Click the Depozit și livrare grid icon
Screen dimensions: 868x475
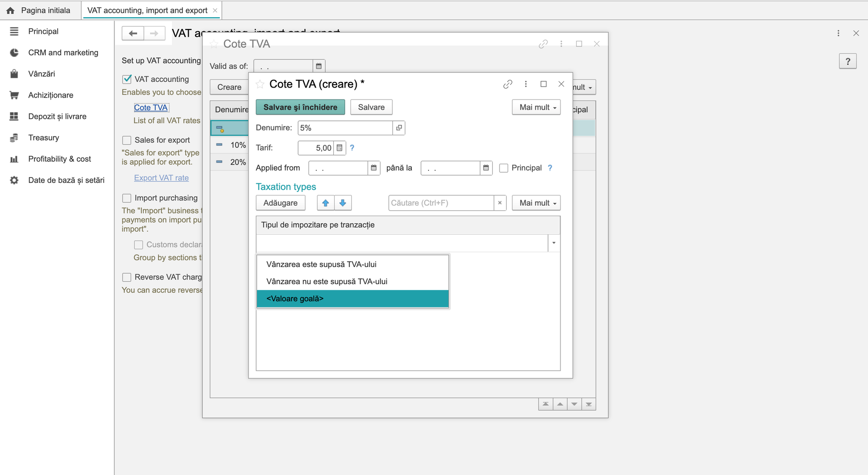[14, 117]
